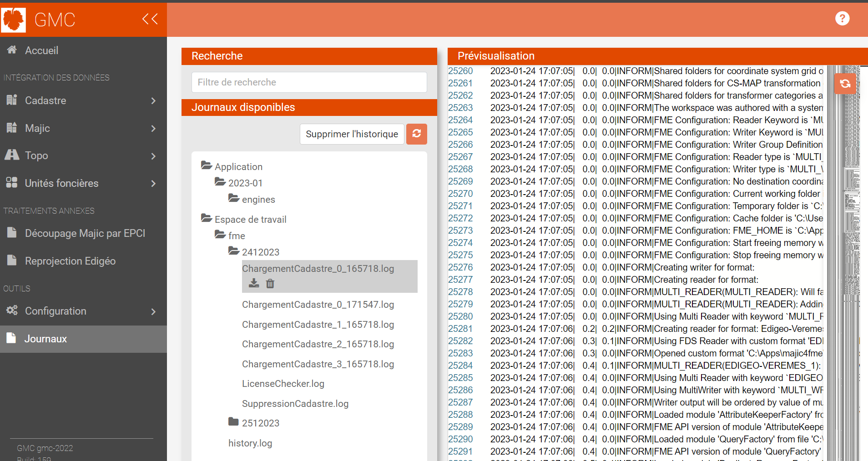Select ChargementCadastre_0_165718.log
The image size is (868, 461).
tap(318, 269)
